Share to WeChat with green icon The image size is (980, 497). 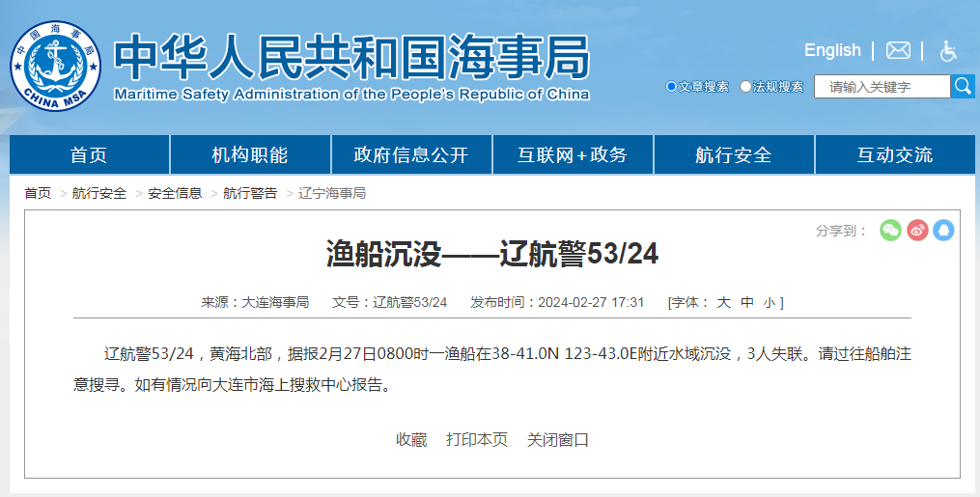(890, 230)
